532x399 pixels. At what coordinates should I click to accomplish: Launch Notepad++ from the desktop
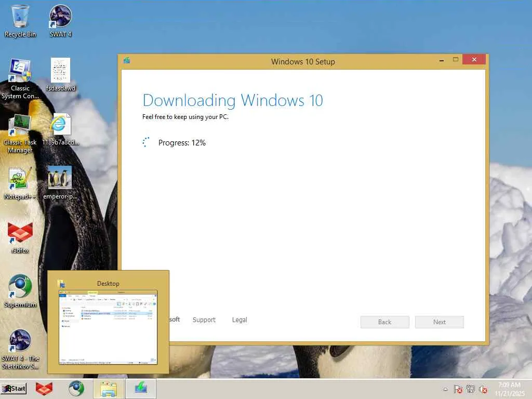tap(20, 183)
